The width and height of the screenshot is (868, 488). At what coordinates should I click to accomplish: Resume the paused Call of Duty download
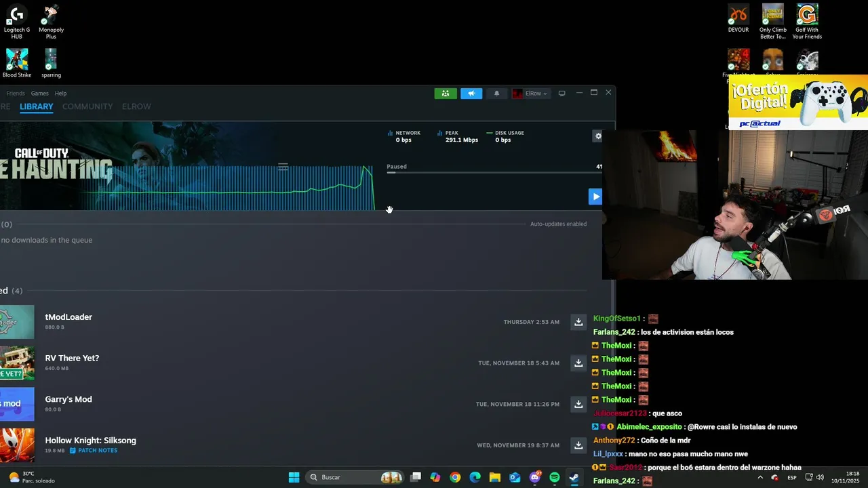pyautogui.click(x=595, y=197)
